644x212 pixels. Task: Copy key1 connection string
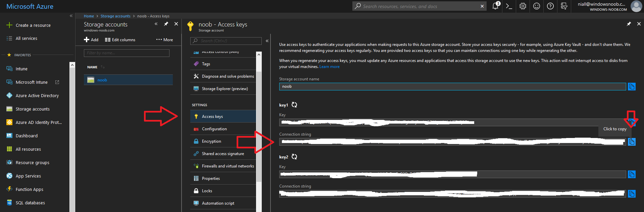[632, 142]
